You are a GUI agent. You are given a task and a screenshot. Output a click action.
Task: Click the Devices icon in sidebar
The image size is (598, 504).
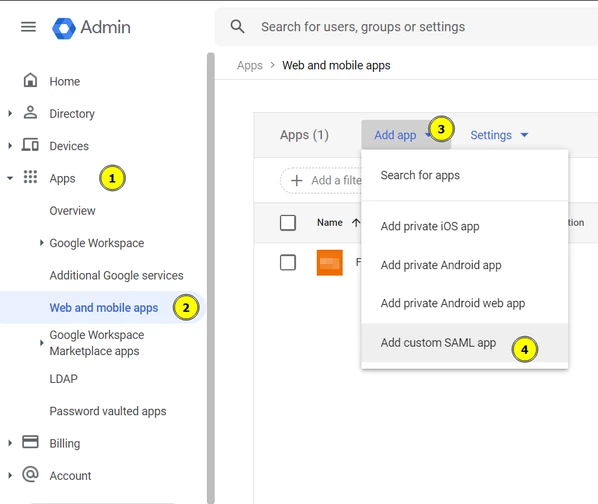coord(30,145)
